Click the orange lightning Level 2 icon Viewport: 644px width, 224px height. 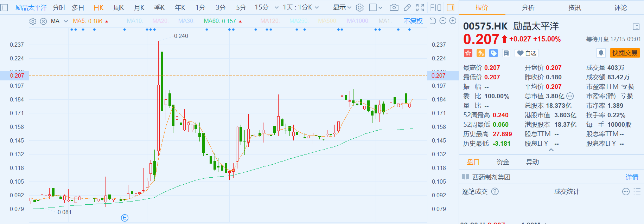coord(481,53)
